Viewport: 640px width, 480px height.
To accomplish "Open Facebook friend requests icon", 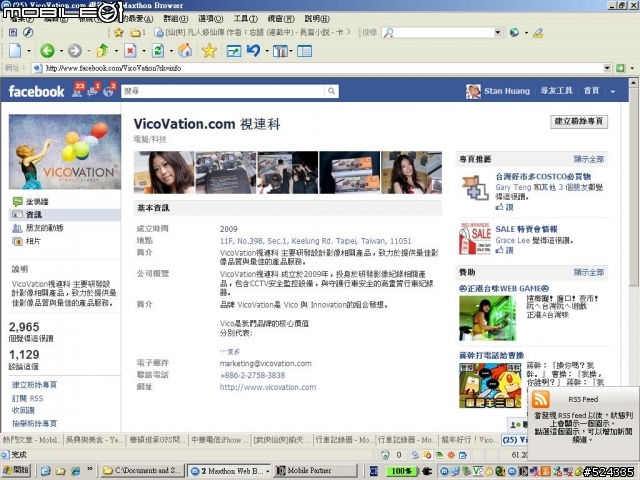I will click(78, 90).
